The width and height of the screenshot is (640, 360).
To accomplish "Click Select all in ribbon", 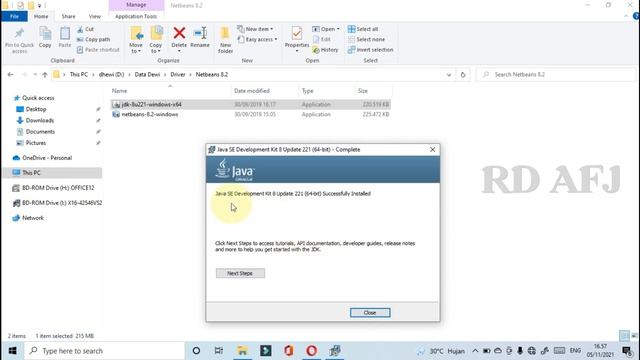I will point(363,29).
